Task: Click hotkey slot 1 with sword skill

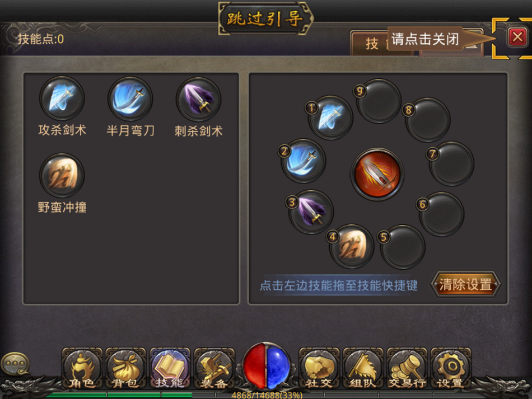Action: [x=330, y=118]
